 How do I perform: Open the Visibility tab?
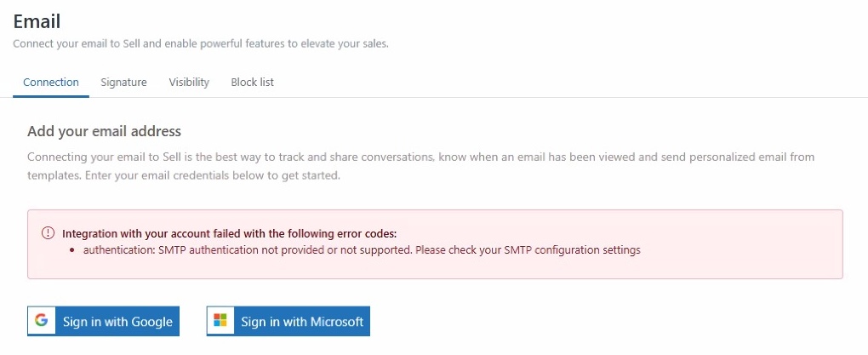[x=189, y=83]
